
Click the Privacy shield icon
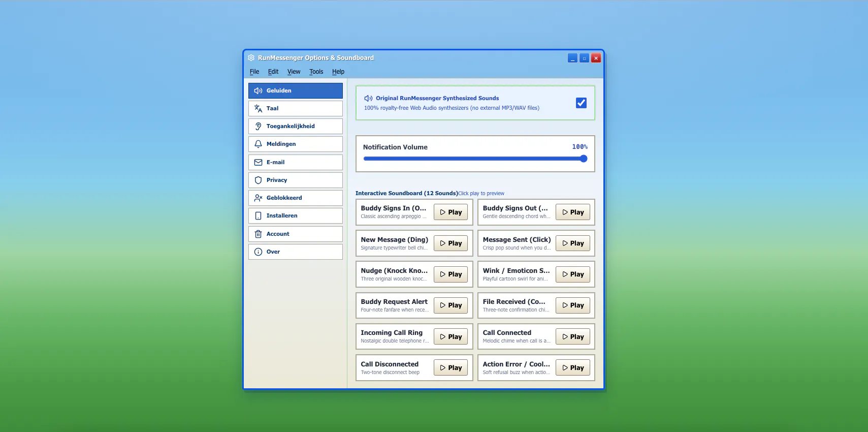pos(258,180)
